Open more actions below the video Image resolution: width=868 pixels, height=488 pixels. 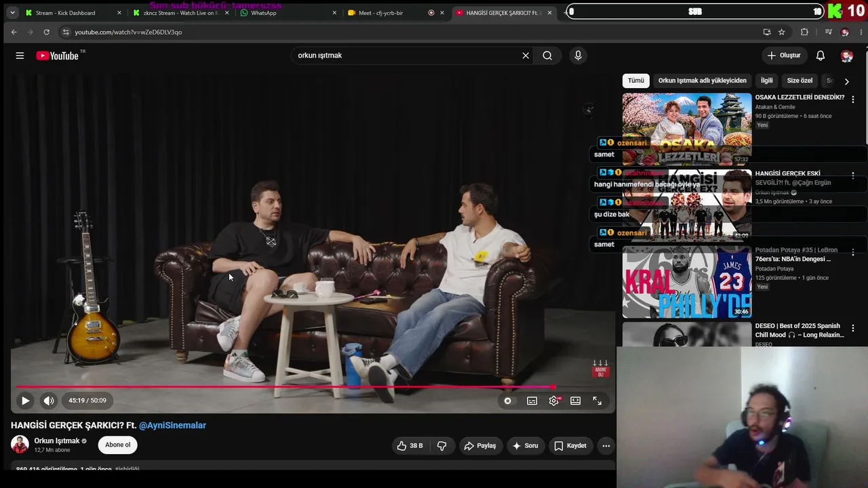point(606,445)
